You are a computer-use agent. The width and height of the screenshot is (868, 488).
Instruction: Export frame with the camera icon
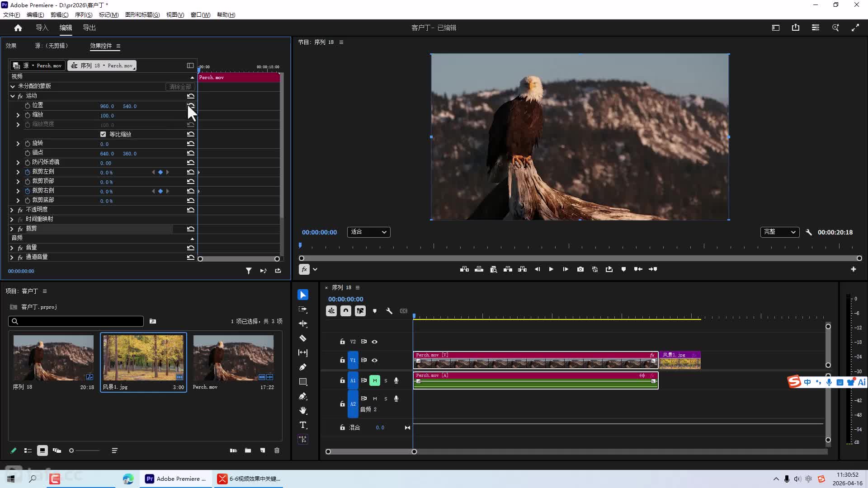click(580, 269)
